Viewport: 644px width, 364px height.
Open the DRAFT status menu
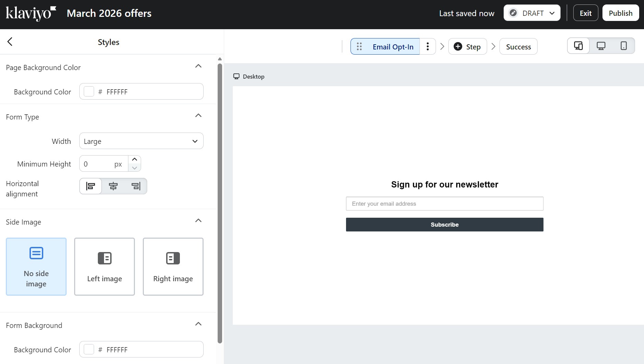coord(531,13)
